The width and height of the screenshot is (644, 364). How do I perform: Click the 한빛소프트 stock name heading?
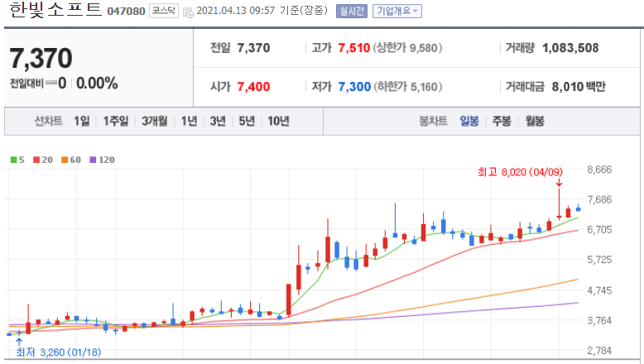(55, 10)
